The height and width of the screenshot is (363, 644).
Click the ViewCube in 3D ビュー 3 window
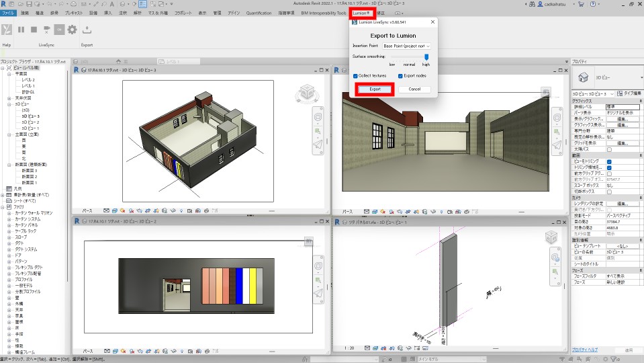307,93
